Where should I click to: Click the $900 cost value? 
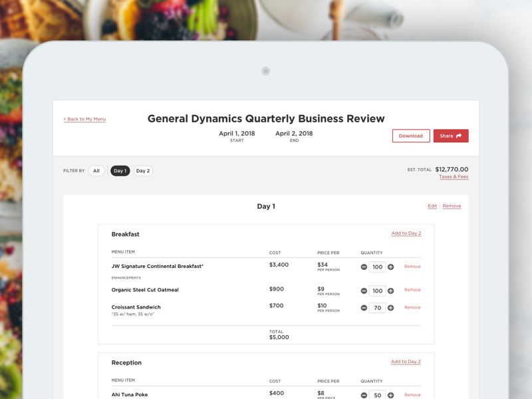[x=277, y=289]
